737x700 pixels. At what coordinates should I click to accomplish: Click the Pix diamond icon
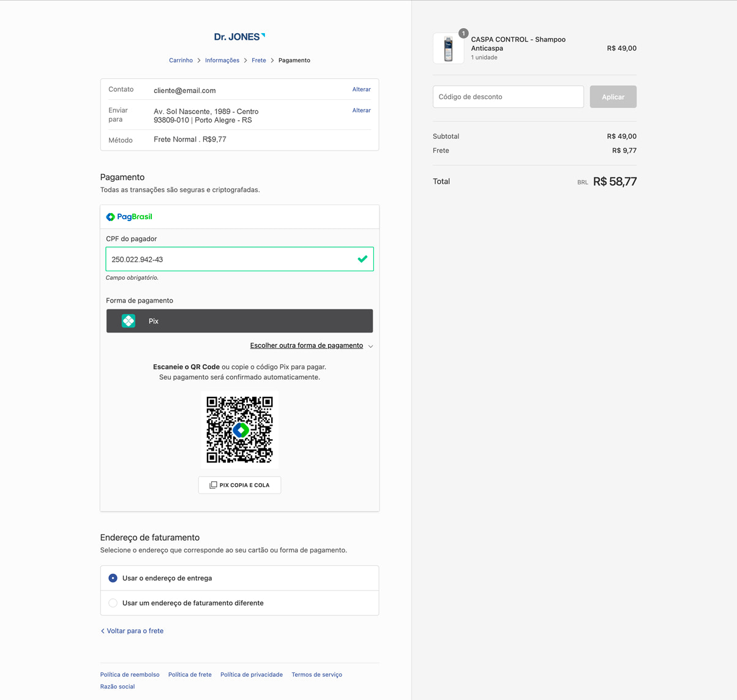pyautogui.click(x=129, y=321)
